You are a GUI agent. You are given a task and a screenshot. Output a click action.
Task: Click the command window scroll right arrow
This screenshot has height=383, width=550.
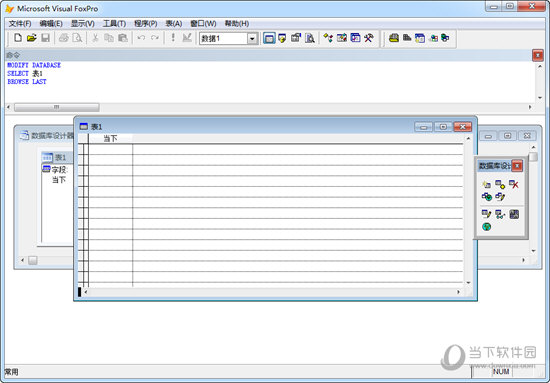click(x=530, y=107)
